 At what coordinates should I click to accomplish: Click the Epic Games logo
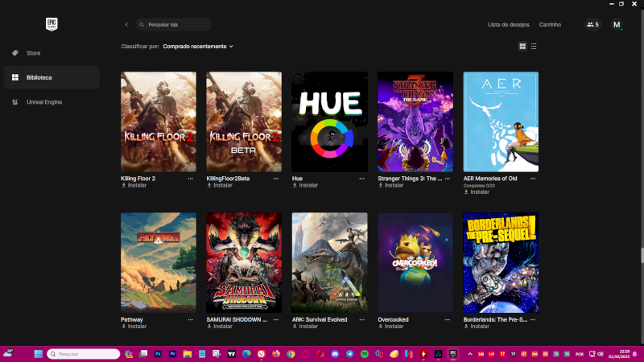point(52,24)
